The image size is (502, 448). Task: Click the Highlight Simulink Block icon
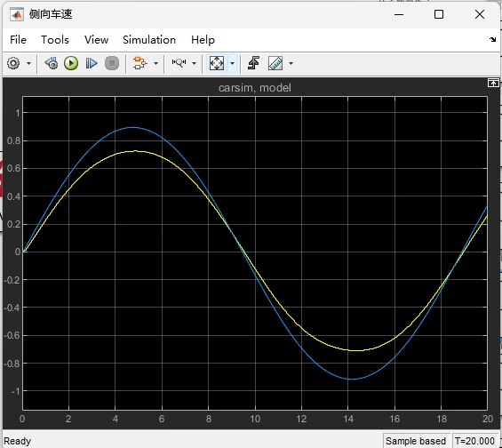(x=139, y=63)
